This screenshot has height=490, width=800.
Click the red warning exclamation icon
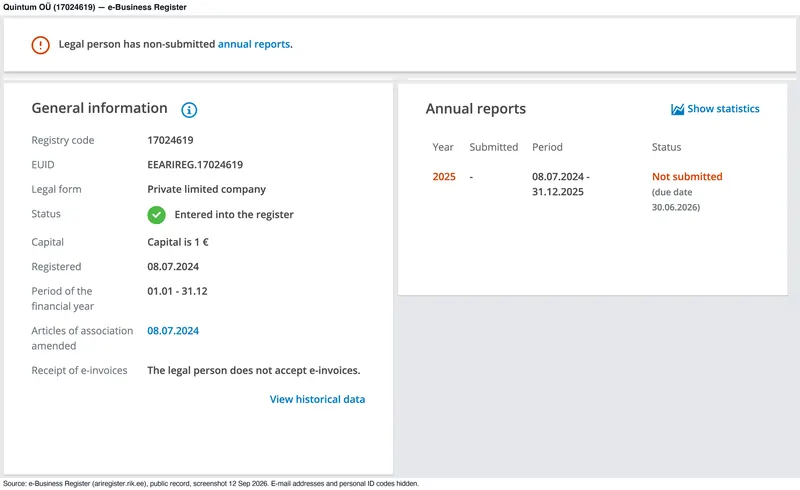click(x=40, y=45)
